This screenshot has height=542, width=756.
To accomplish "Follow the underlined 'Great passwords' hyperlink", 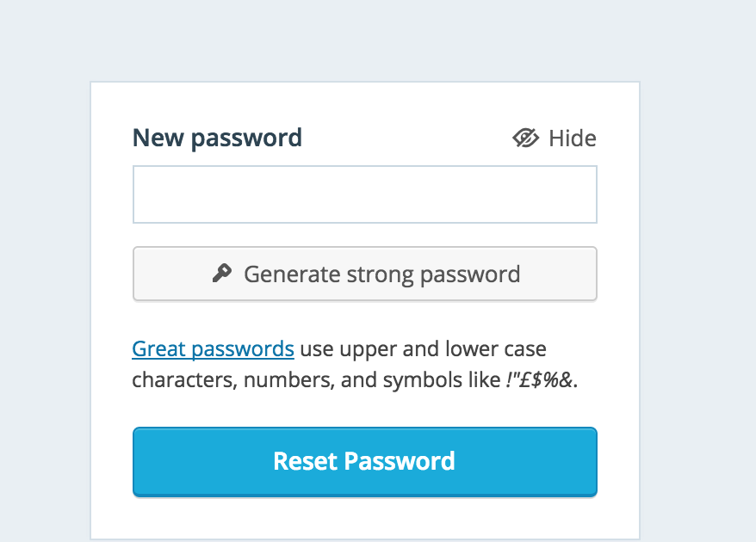I will [x=213, y=348].
